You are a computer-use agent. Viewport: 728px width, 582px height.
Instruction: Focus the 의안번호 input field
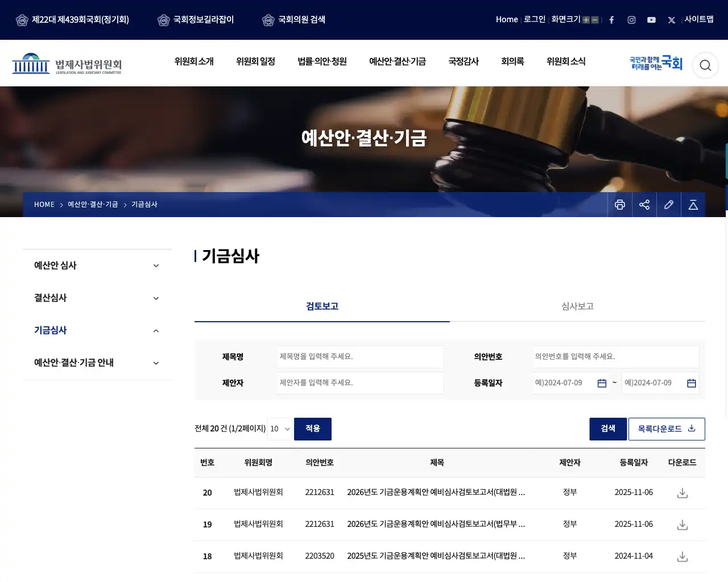tap(616, 357)
